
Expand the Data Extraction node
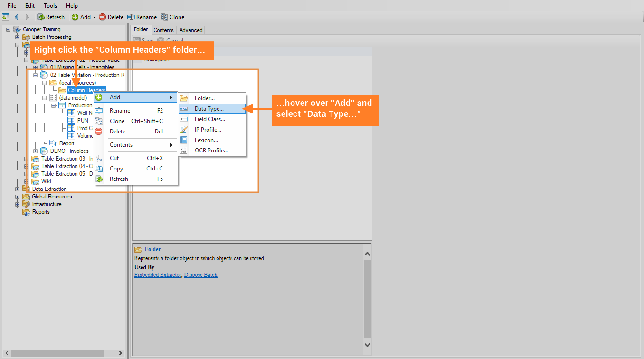click(x=18, y=189)
